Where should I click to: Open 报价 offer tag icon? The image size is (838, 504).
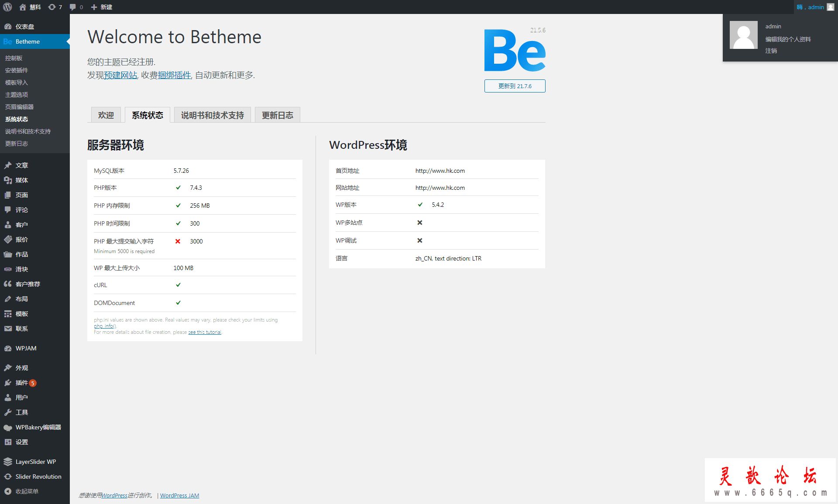[8, 240]
